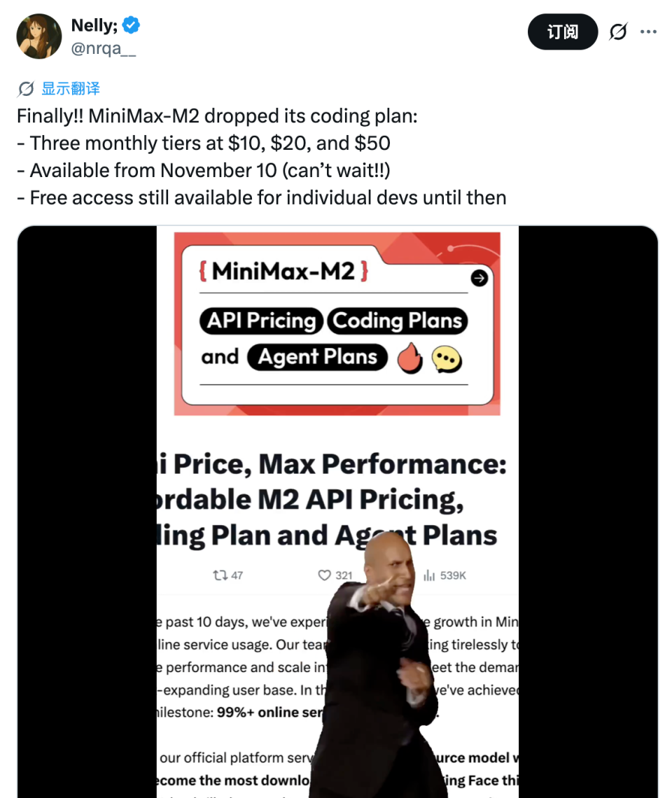This screenshot has width=672, height=798.
Task: Click the retweet icon showing 47
Action: 220,575
